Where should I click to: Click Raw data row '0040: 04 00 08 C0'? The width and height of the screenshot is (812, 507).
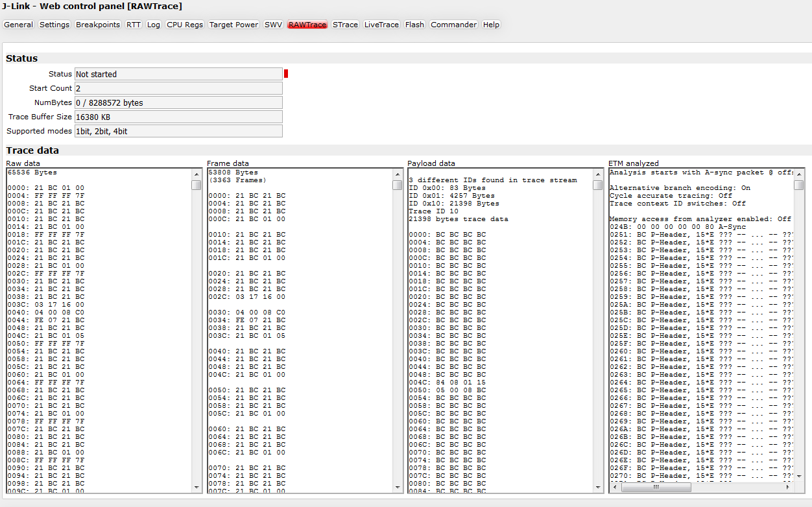(x=46, y=312)
